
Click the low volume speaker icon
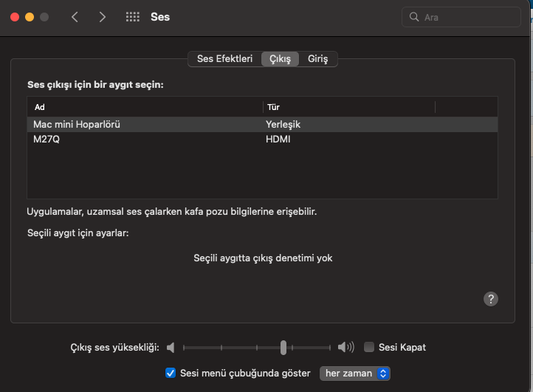(171, 347)
